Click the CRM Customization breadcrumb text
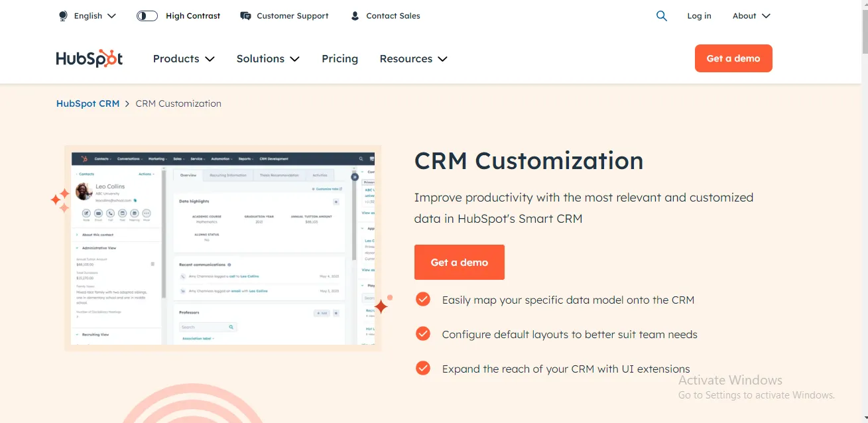Viewport: 868px width, 423px height. click(178, 103)
